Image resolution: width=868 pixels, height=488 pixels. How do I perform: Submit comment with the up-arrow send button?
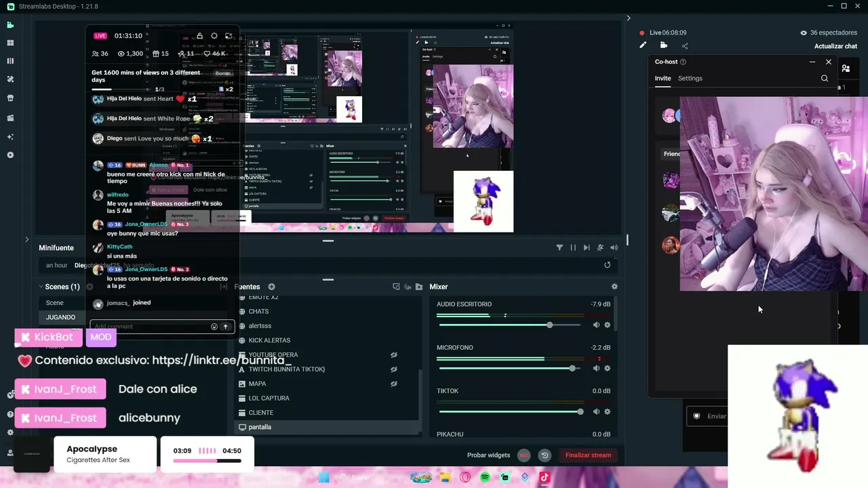pos(226,327)
